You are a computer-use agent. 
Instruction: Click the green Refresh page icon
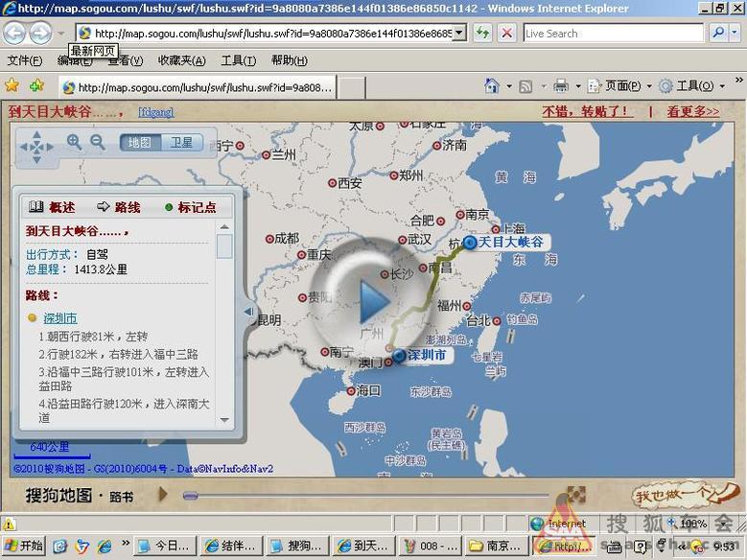click(x=482, y=33)
